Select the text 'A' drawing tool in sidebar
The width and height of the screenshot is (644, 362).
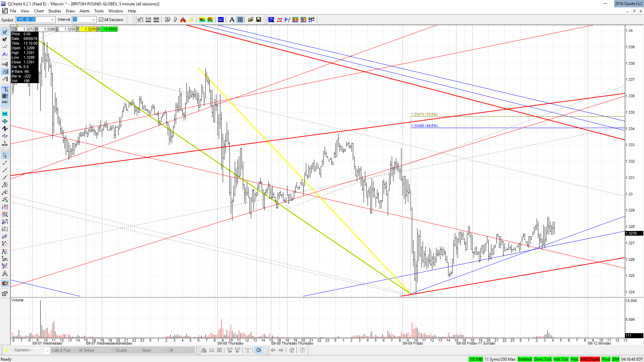[5, 274]
